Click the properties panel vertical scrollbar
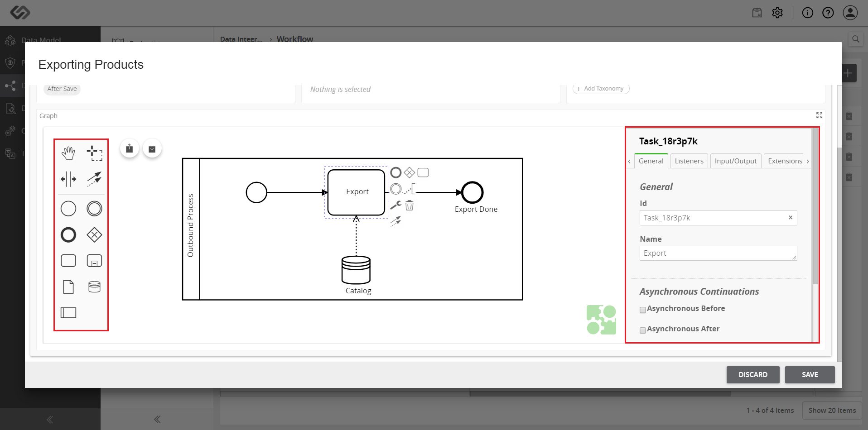This screenshot has width=868, height=430. [816, 206]
